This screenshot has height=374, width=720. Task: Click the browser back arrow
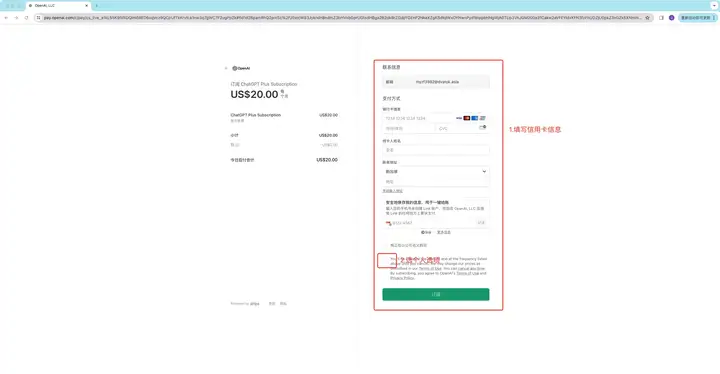click(x=6, y=17)
